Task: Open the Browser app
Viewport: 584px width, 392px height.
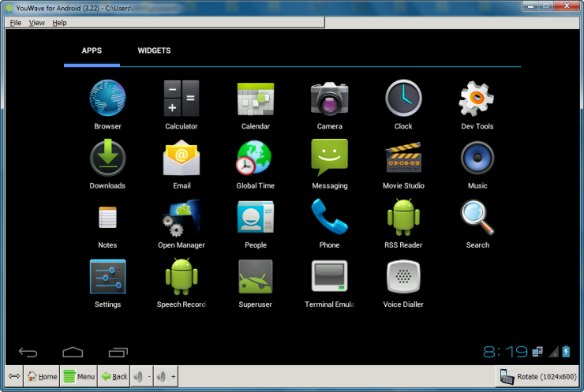Action: [x=107, y=99]
